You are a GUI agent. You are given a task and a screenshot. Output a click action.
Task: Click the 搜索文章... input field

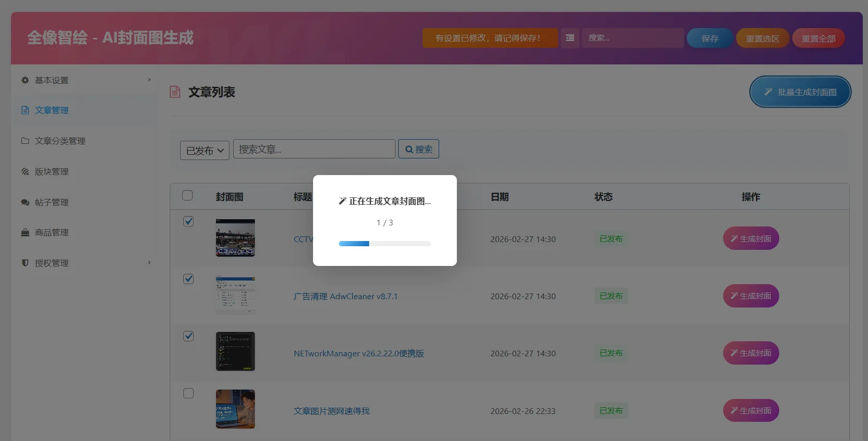click(314, 149)
